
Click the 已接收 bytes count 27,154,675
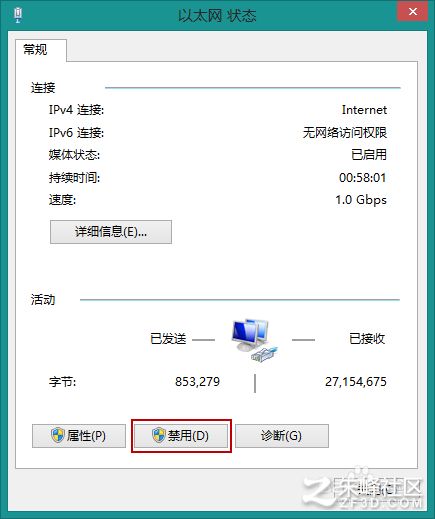(x=356, y=382)
